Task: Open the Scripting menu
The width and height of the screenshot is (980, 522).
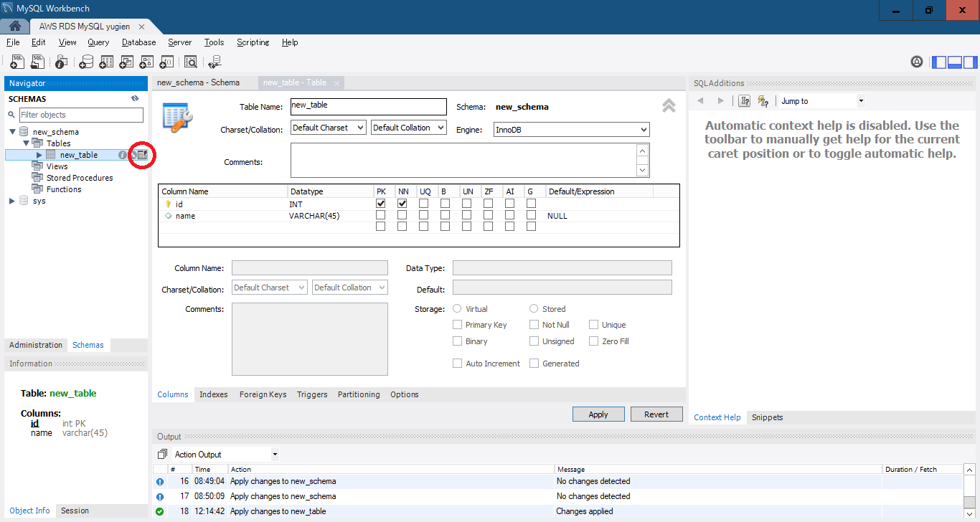Action: pyautogui.click(x=253, y=42)
